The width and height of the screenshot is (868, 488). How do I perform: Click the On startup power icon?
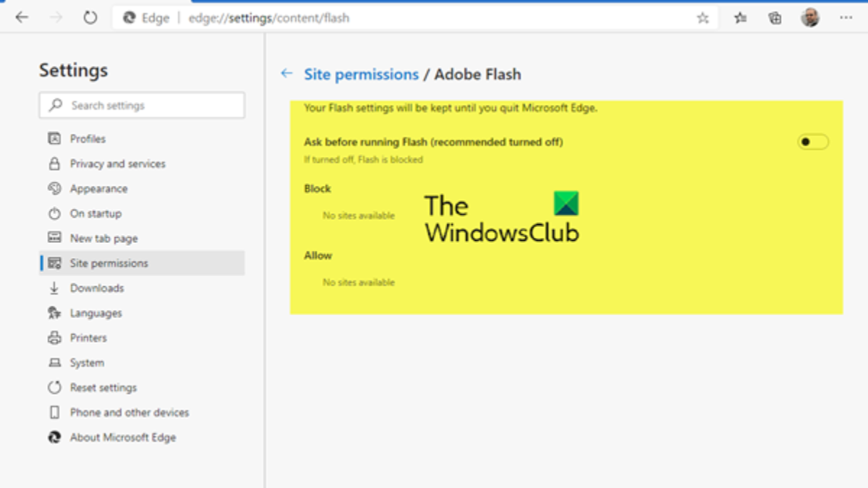(x=54, y=214)
